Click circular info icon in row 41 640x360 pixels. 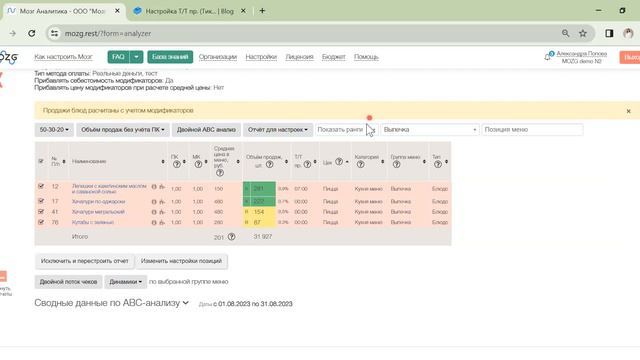pos(154,212)
